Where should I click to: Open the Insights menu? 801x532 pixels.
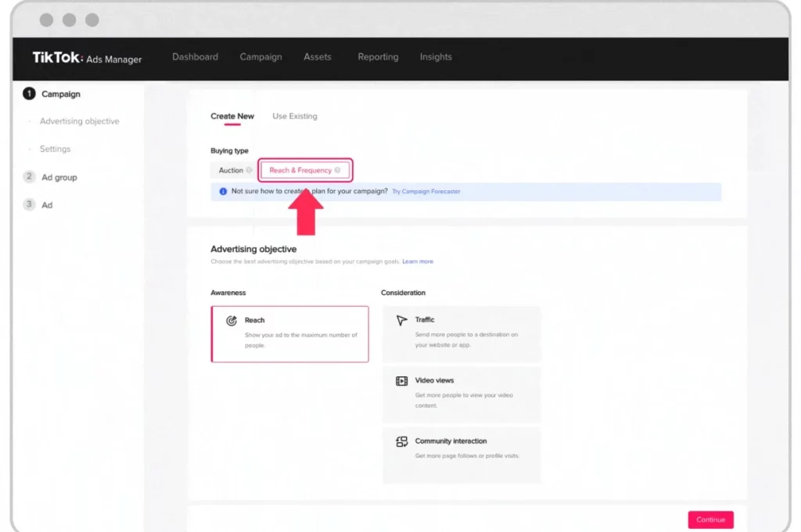pyautogui.click(x=436, y=57)
